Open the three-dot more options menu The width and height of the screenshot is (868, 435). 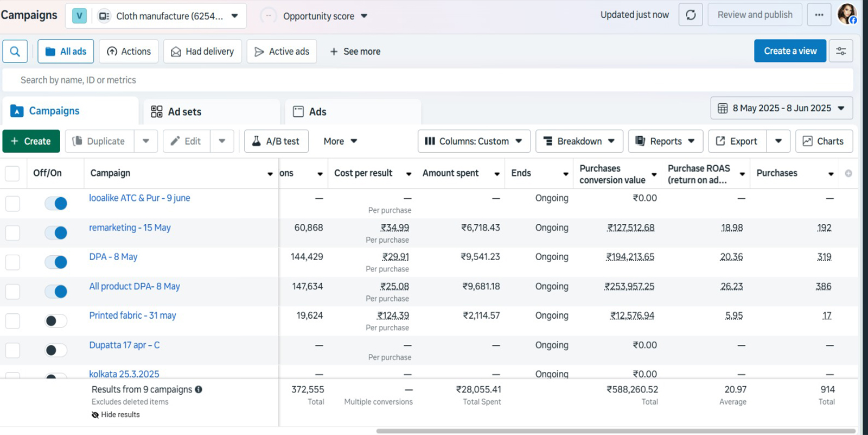pyautogui.click(x=819, y=15)
